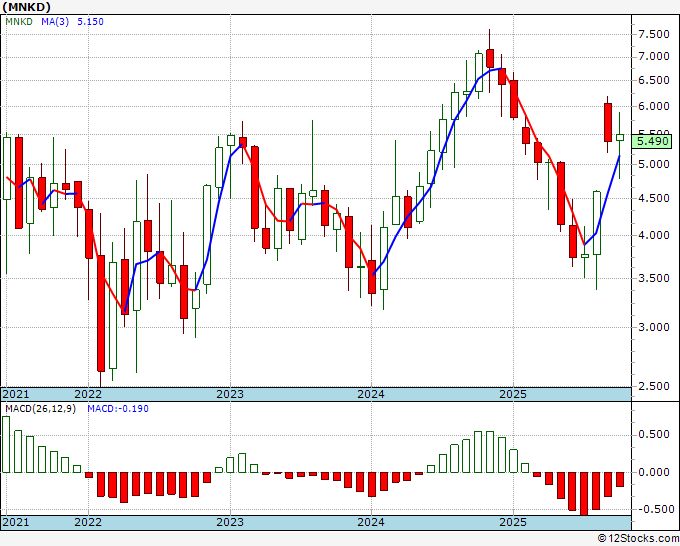The height and width of the screenshot is (546, 680).
Task: Click the MACD:-0.190 value label
Action: click(118, 409)
